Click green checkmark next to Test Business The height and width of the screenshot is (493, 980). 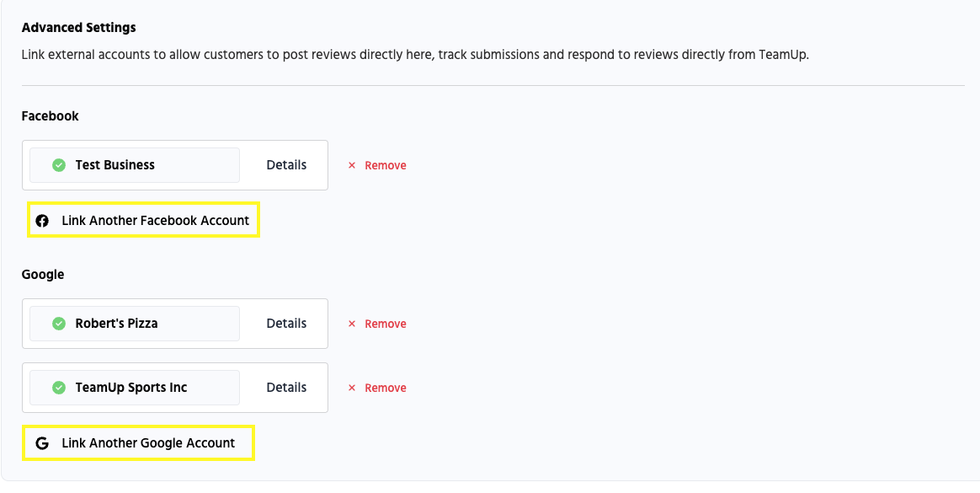coord(59,165)
